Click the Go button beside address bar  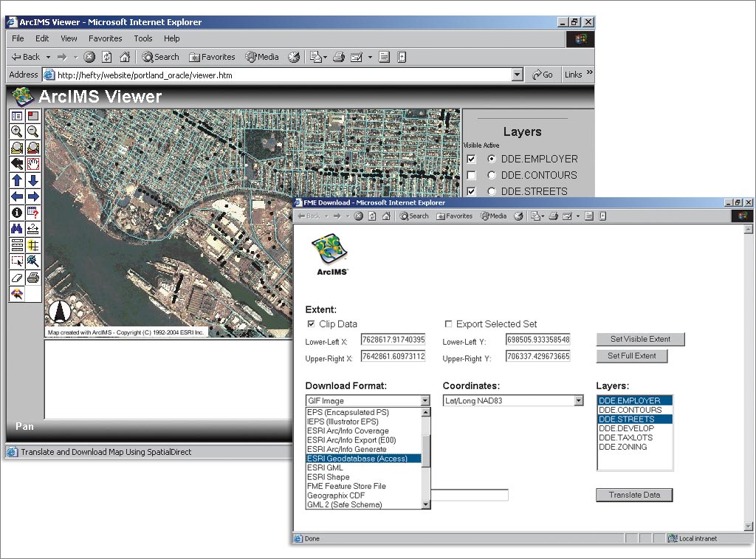[x=543, y=75]
